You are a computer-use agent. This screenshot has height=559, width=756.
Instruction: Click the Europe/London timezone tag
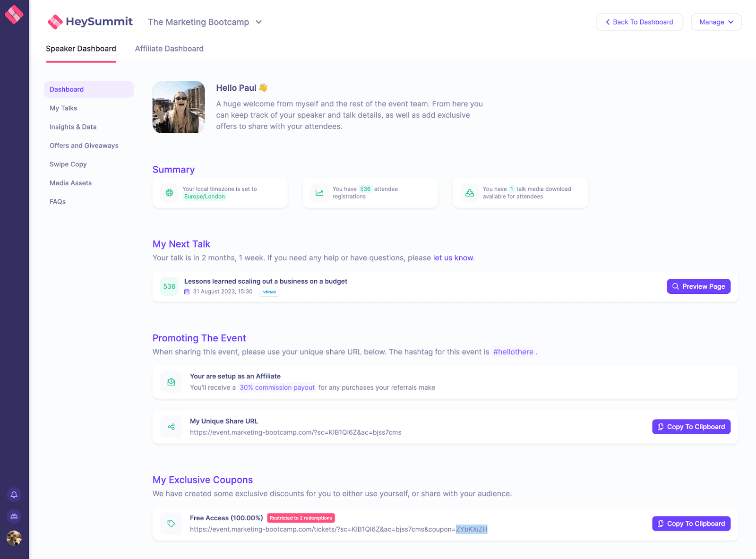tap(205, 197)
